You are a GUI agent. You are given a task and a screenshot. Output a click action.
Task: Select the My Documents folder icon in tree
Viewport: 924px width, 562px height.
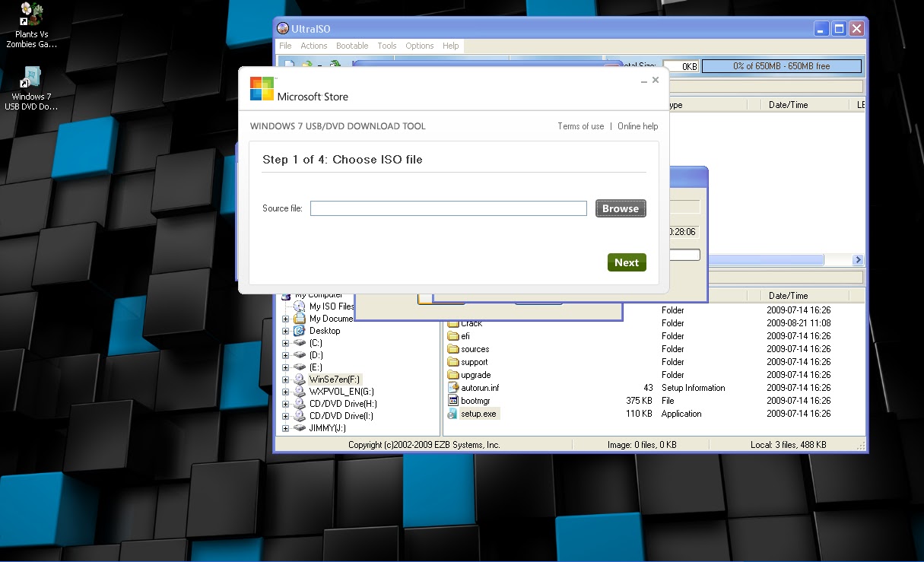point(300,319)
